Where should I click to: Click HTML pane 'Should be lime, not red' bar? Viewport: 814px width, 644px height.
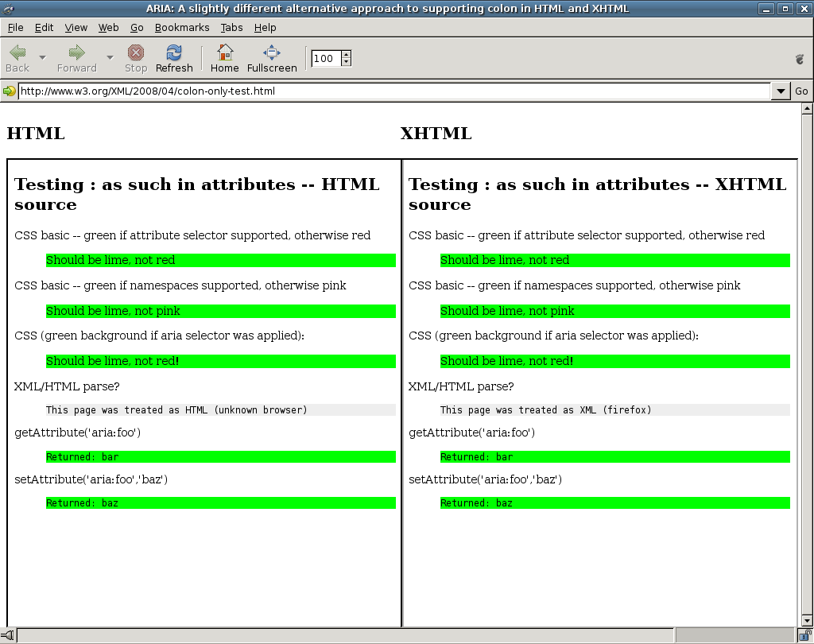tap(221, 260)
